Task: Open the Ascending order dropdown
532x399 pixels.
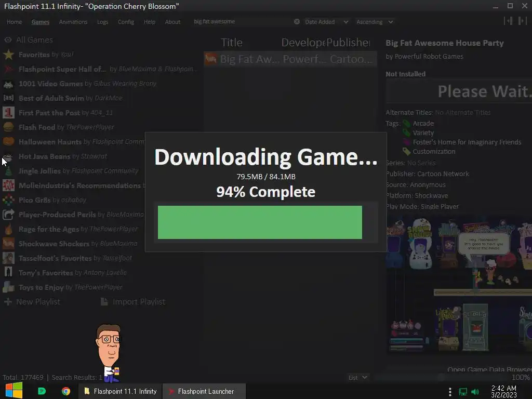Action: pos(375,22)
